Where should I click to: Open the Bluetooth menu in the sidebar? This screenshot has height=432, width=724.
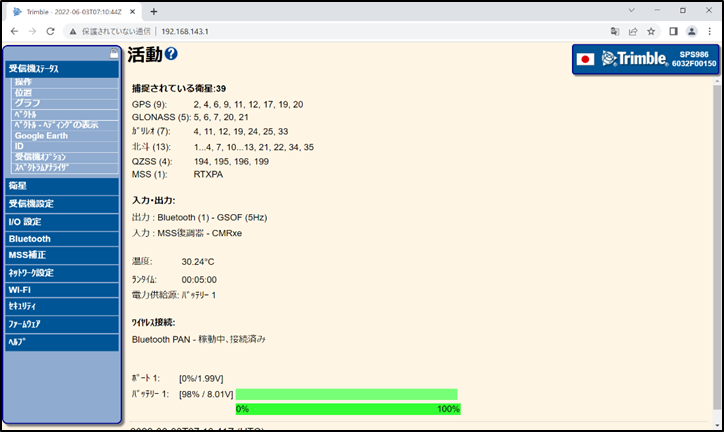click(62, 239)
